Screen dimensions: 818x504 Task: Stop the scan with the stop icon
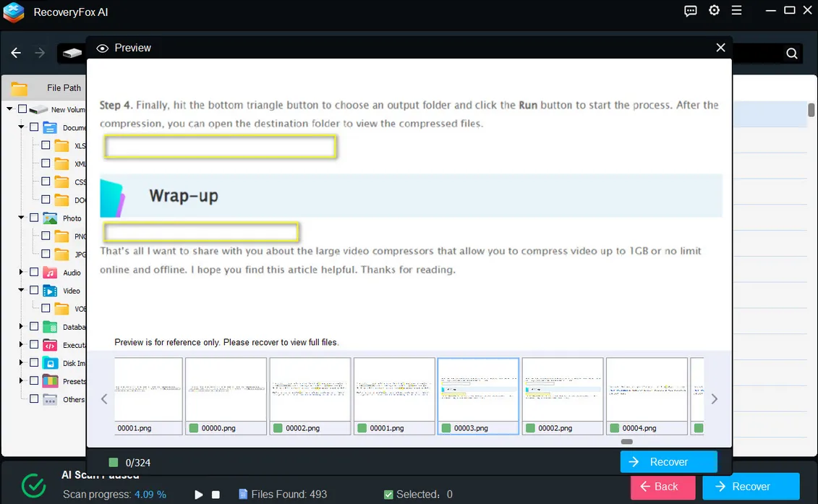216,495
